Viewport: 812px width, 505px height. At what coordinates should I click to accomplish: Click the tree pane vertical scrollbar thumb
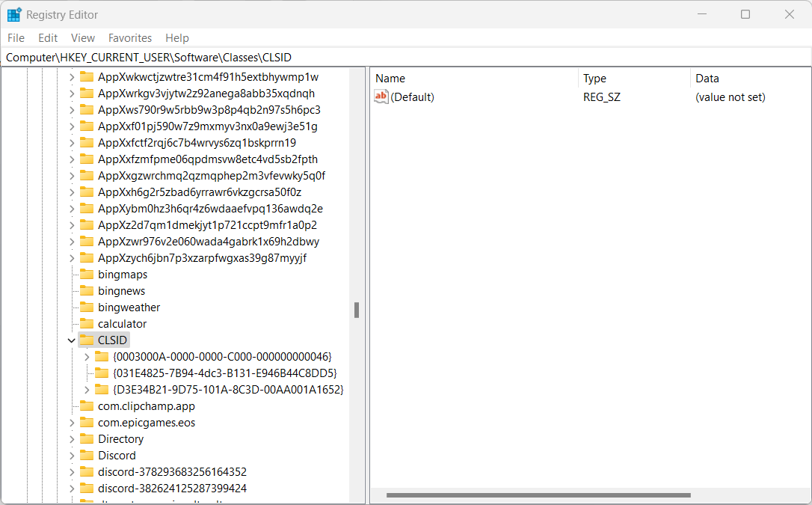click(x=357, y=310)
